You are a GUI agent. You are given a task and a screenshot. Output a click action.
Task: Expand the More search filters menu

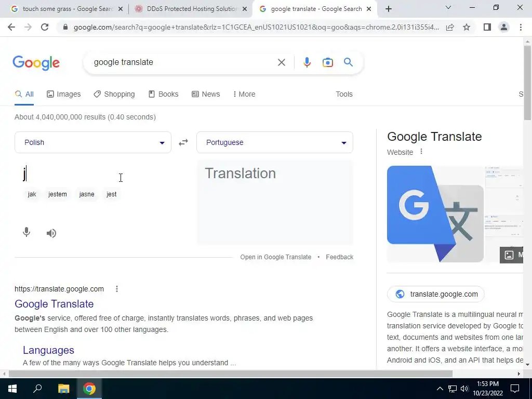point(244,95)
